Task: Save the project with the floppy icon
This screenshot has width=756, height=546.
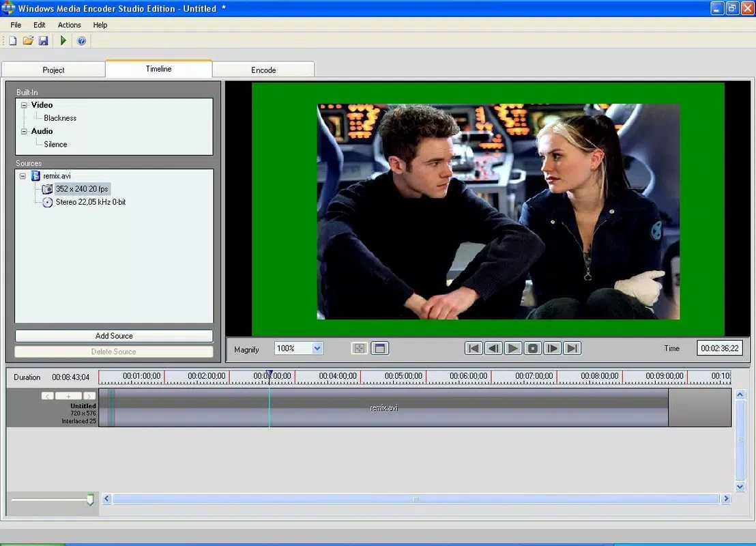Action: [44, 40]
